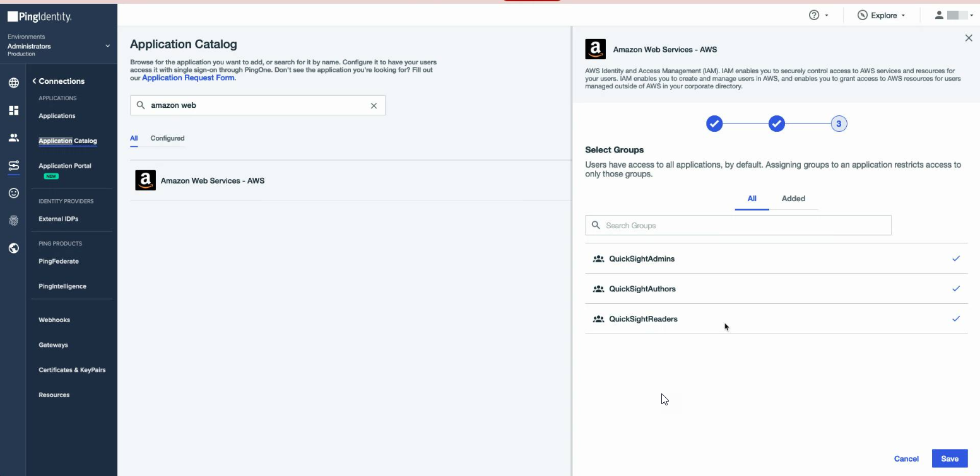This screenshot has width=980, height=476.
Task: Open the Application Request Form link
Action: 189,78
